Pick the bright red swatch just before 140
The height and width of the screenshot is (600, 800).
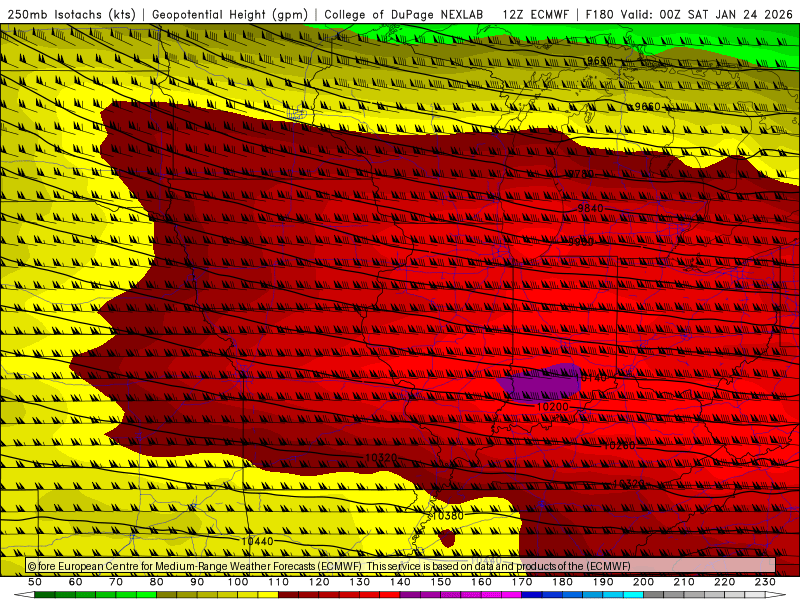[x=390, y=595]
